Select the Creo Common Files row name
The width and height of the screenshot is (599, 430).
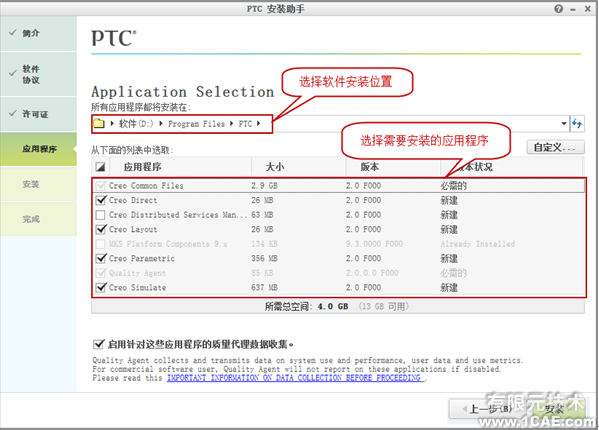(146, 186)
